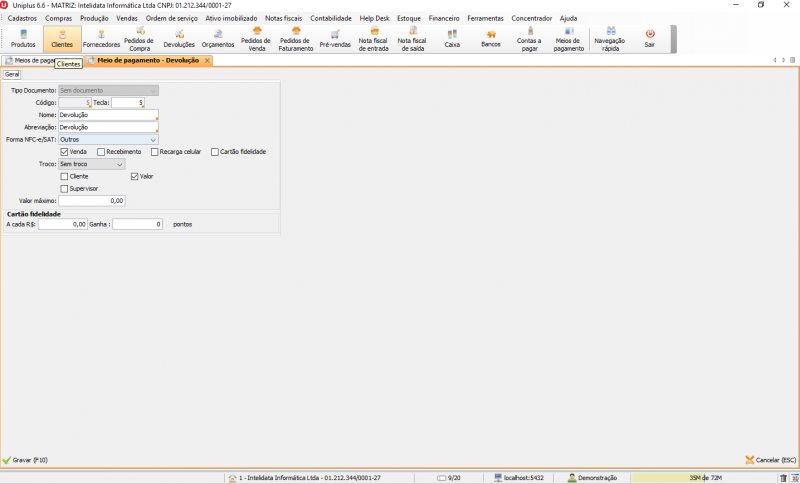Click the Demonstração user icon

click(x=572, y=478)
